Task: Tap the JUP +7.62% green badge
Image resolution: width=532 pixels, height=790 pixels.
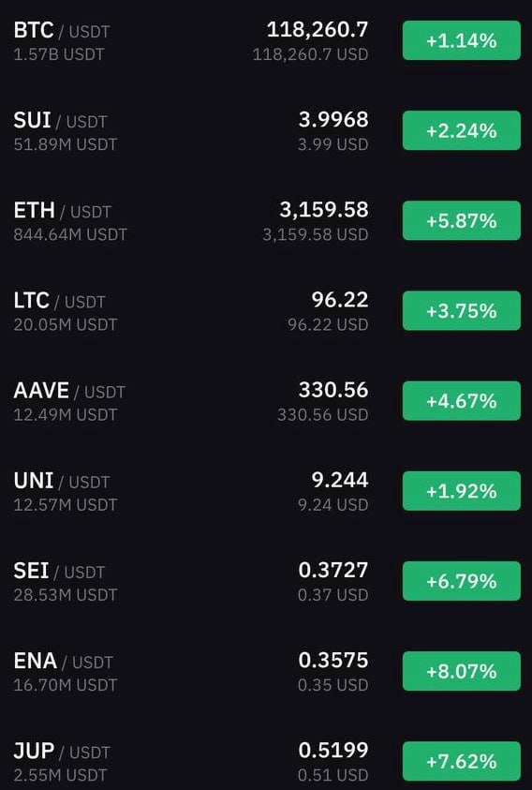Action: tap(462, 762)
